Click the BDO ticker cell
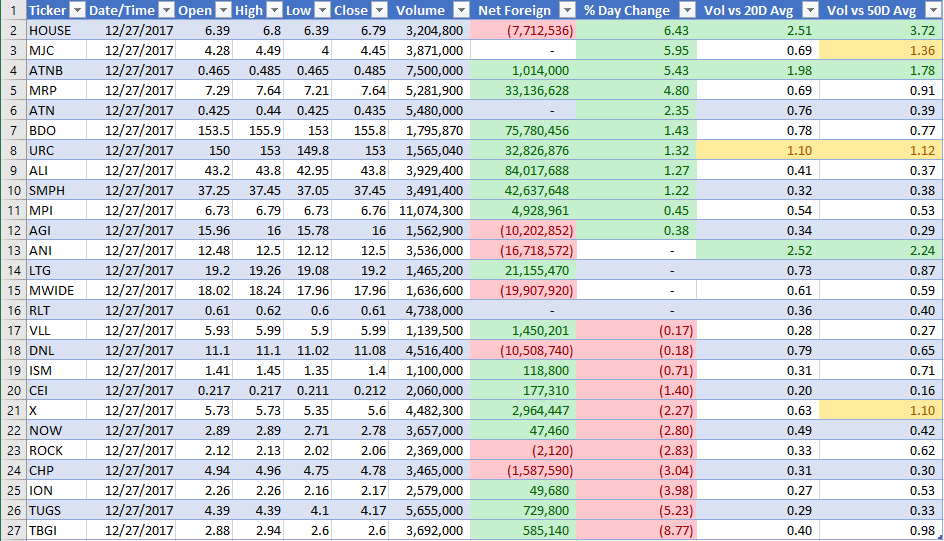The image size is (944, 541). tap(57, 130)
